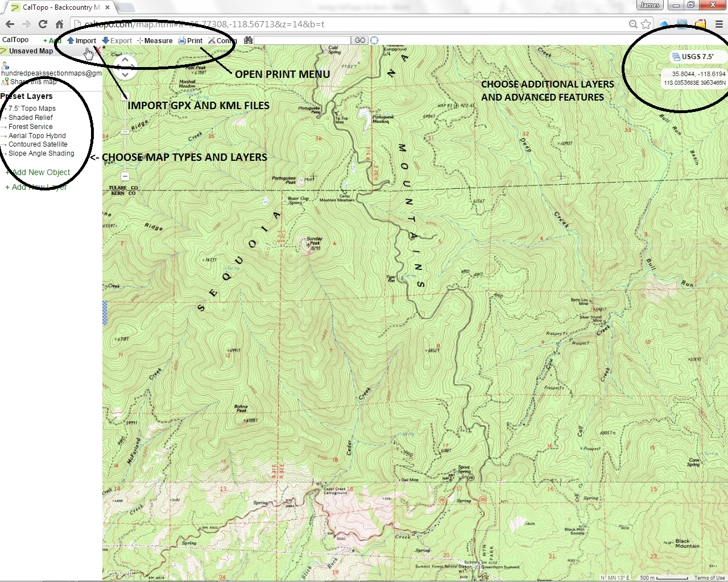728x582 pixels.
Task: Click the zoom magnifier icon in address bar
Action: [x=633, y=24]
